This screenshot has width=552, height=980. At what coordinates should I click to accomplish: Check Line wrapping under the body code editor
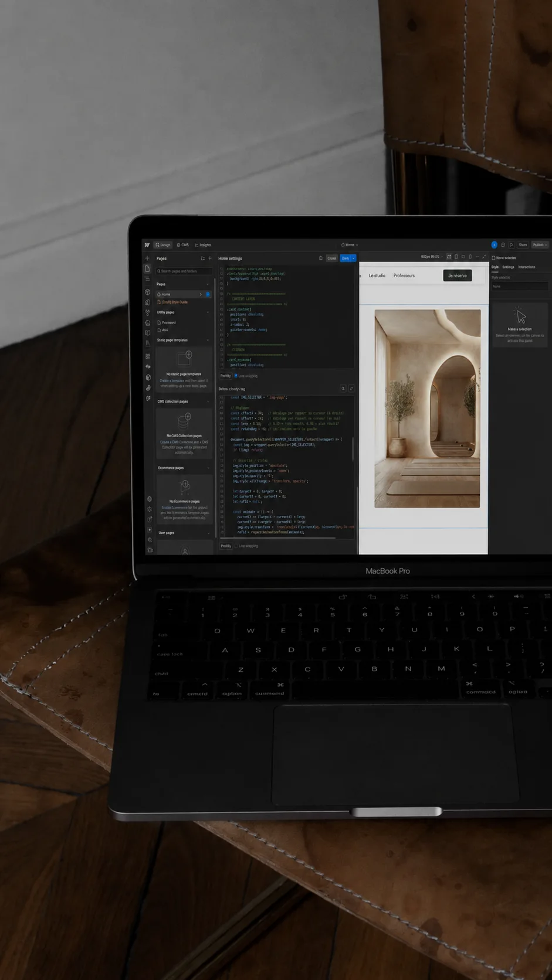coord(236,546)
